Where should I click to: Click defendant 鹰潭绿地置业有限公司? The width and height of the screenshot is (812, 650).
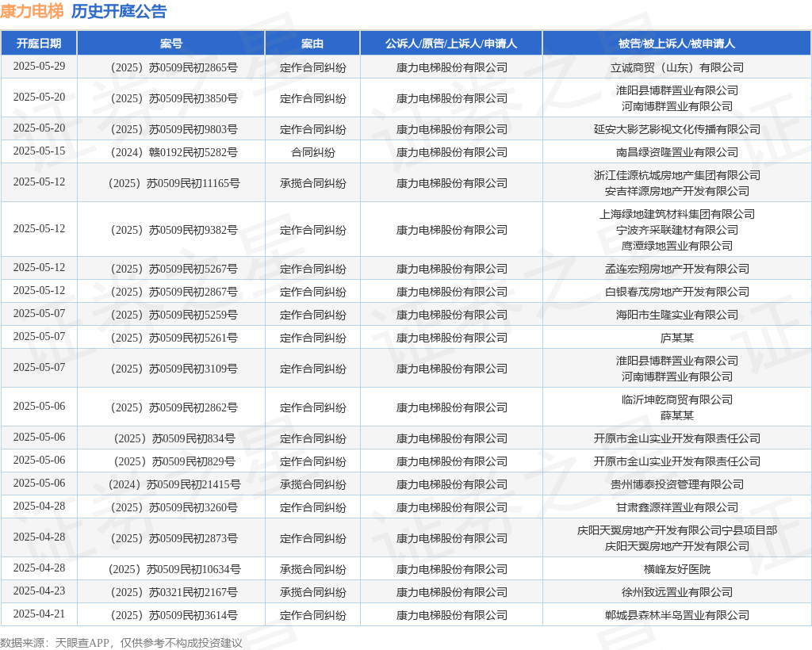[677, 246]
